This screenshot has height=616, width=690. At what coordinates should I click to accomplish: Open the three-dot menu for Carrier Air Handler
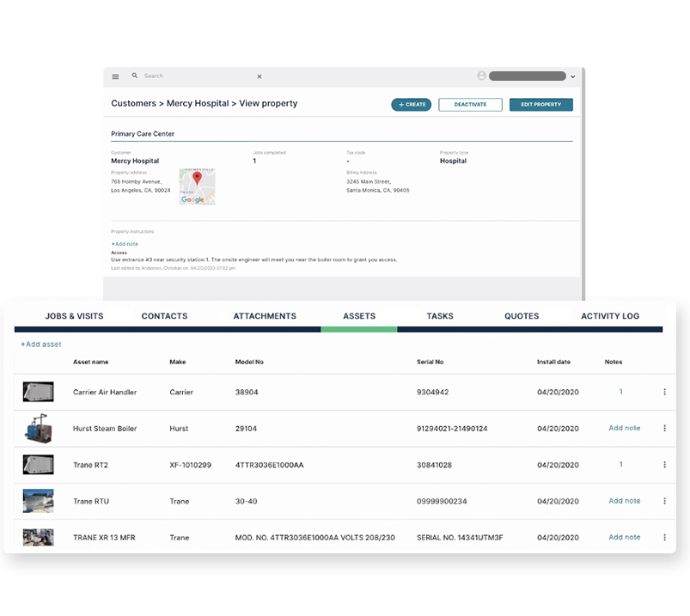point(663,392)
